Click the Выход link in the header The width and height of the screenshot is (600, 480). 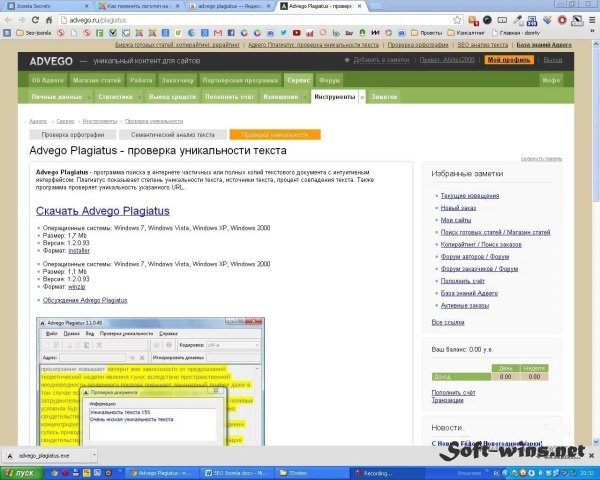pyautogui.click(x=553, y=60)
